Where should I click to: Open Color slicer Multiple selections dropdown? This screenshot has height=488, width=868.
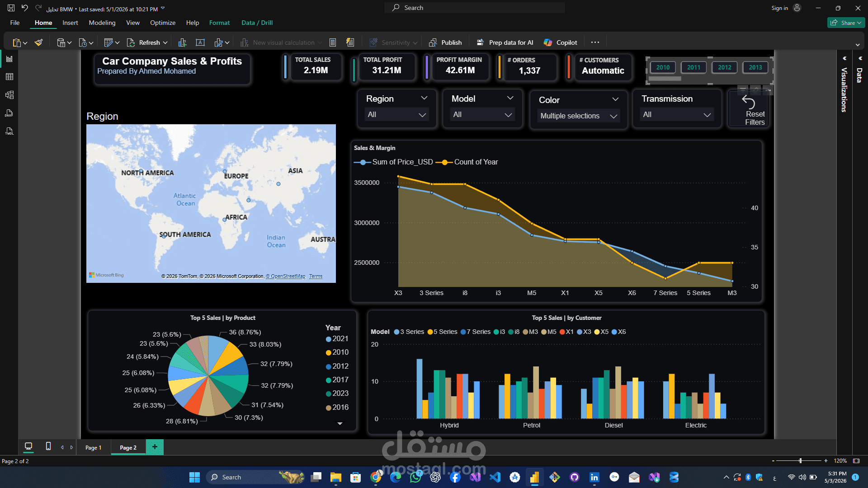(x=579, y=116)
